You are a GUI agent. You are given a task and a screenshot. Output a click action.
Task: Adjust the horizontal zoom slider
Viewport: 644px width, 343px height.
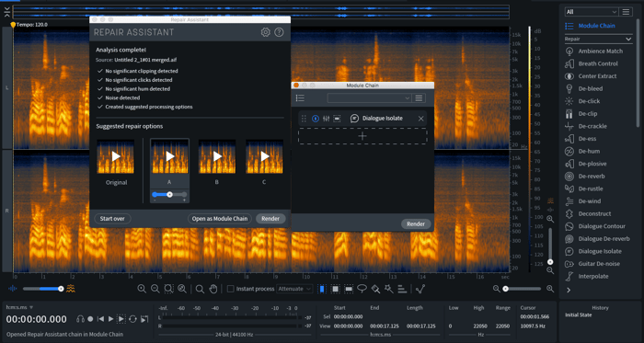(x=523, y=289)
